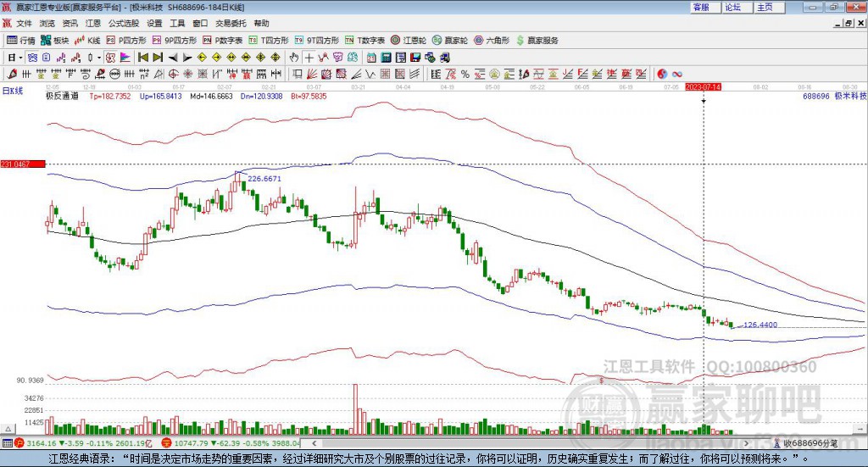Select the red pencil drawing tool
This screenshot has width=868, height=467.
coord(12,74)
